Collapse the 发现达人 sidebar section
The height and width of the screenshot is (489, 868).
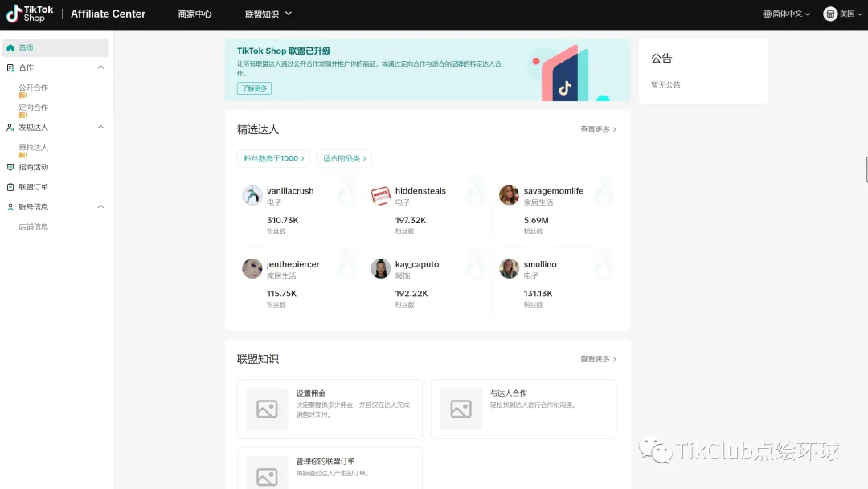pos(100,127)
